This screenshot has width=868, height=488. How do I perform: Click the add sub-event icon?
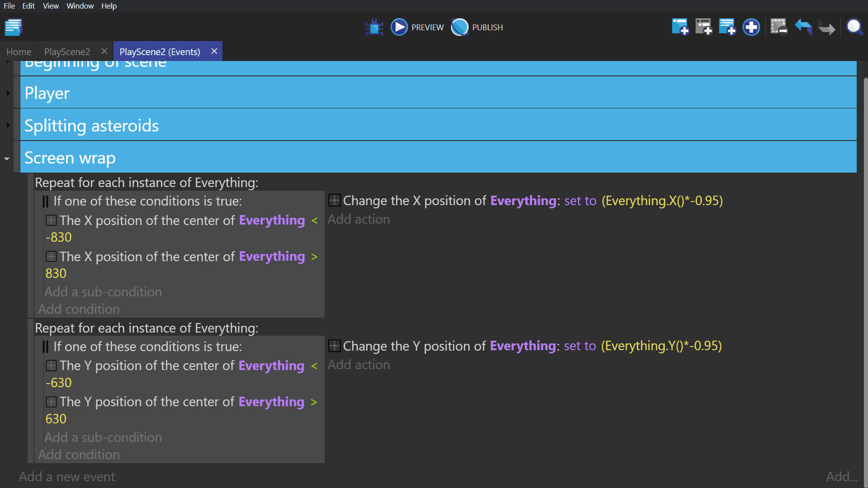click(x=703, y=27)
